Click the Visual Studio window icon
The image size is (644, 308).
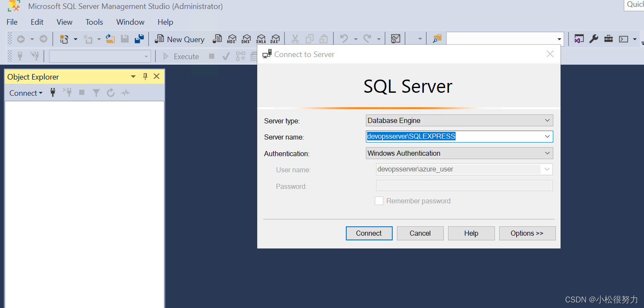pyautogui.click(x=579, y=39)
